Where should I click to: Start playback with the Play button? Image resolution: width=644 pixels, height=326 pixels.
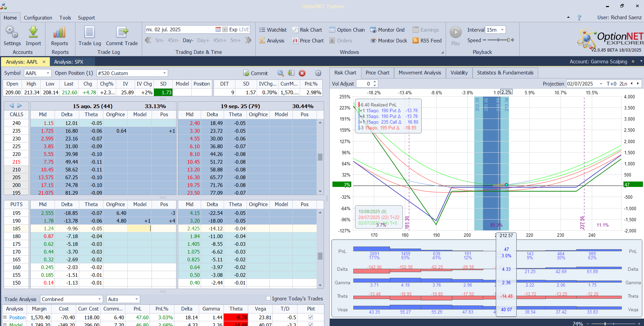456,32
